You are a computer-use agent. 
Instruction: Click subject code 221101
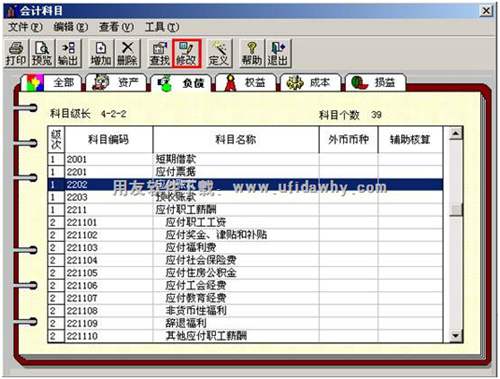click(82, 223)
